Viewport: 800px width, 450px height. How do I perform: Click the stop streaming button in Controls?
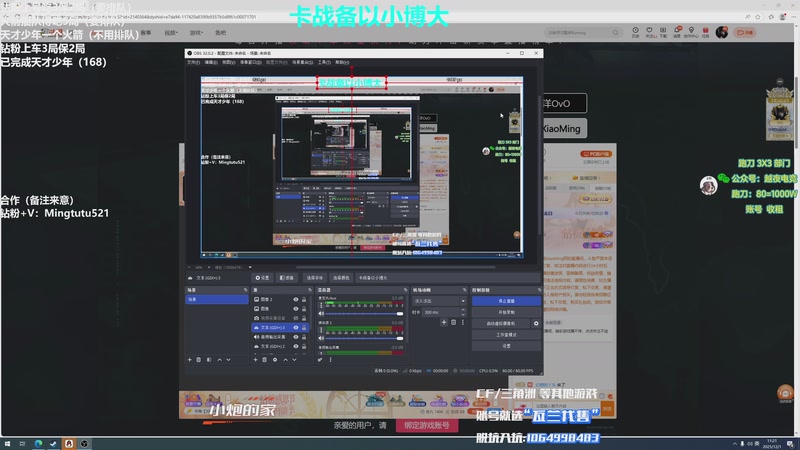click(506, 301)
